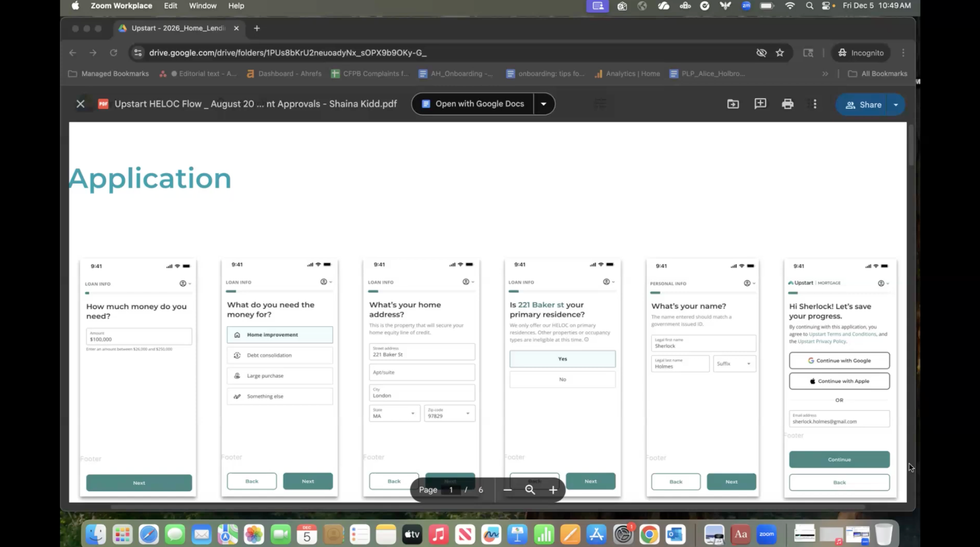
Task: Open the Window menu
Action: coord(203,6)
